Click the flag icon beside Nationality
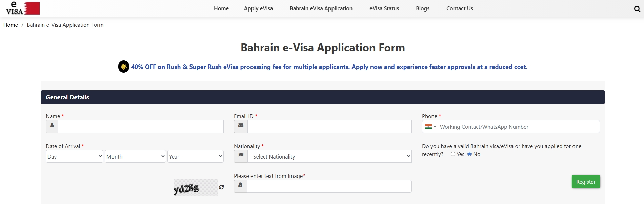644x204 pixels. pos(241,156)
